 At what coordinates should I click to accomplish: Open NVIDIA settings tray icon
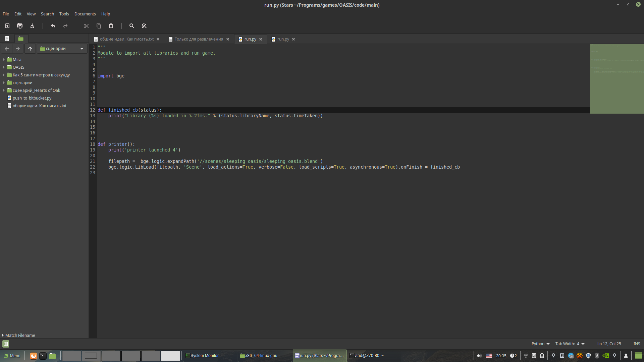click(606, 356)
